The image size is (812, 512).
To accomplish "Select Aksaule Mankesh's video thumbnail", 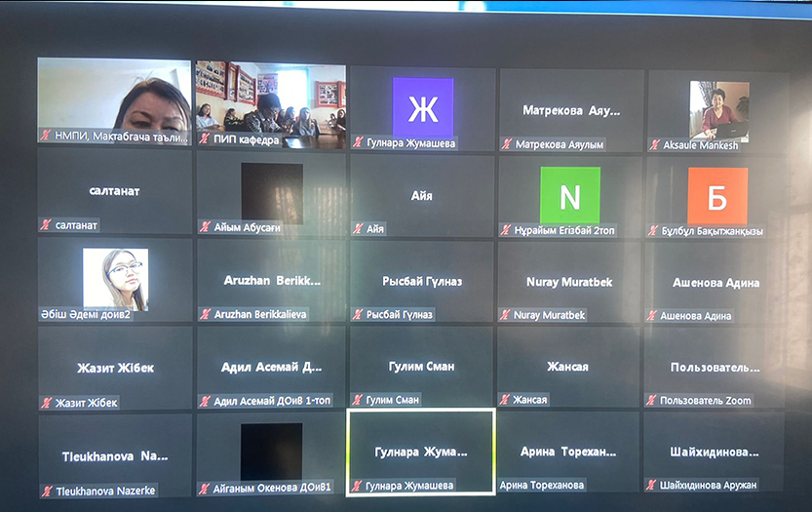I will coord(719,109).
